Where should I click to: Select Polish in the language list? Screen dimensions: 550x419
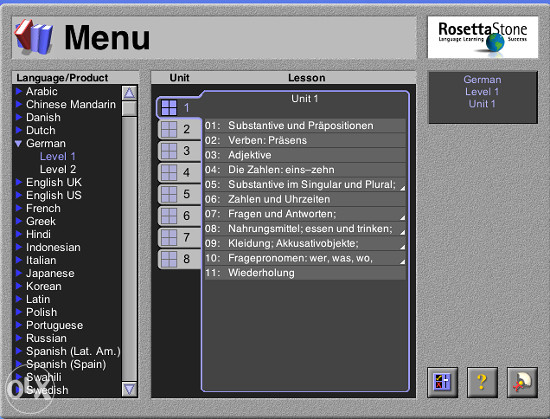coord(41,312)
